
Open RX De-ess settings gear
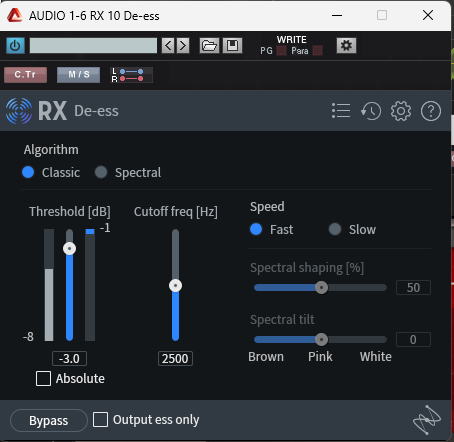pyautogui.click(x=401, y=111)
